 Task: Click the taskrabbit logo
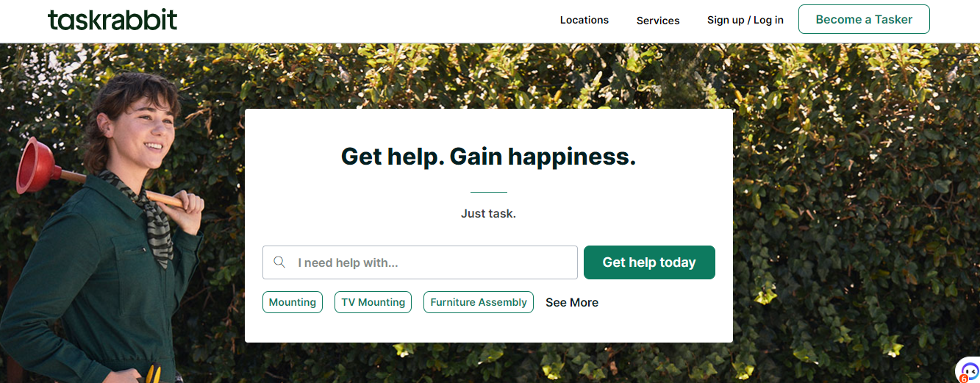[112, 20]
